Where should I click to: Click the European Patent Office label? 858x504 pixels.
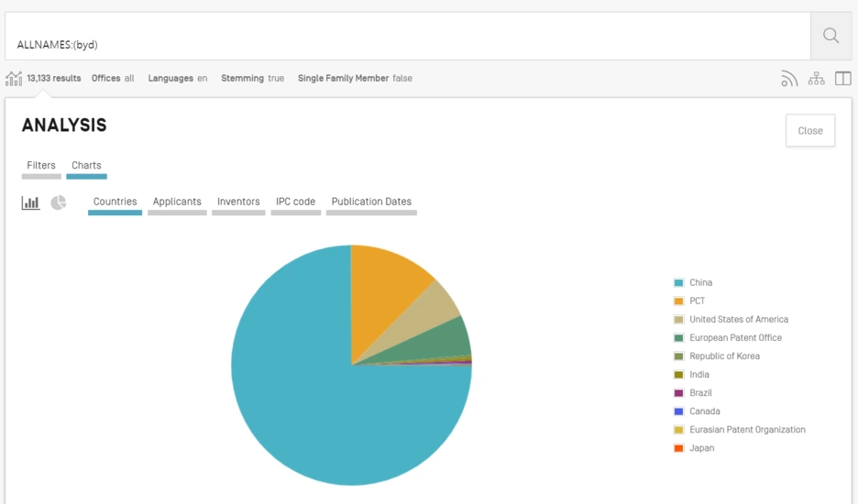click(x=735, y=338)
